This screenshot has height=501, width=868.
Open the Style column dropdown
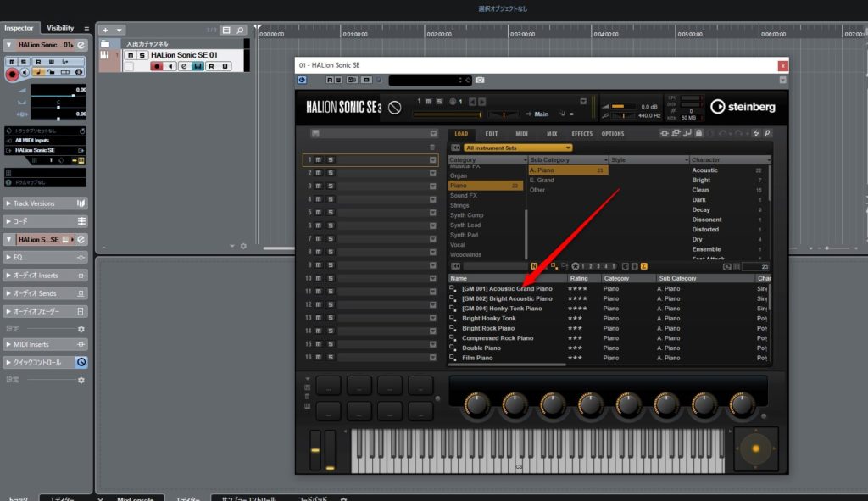coord(687,160)
